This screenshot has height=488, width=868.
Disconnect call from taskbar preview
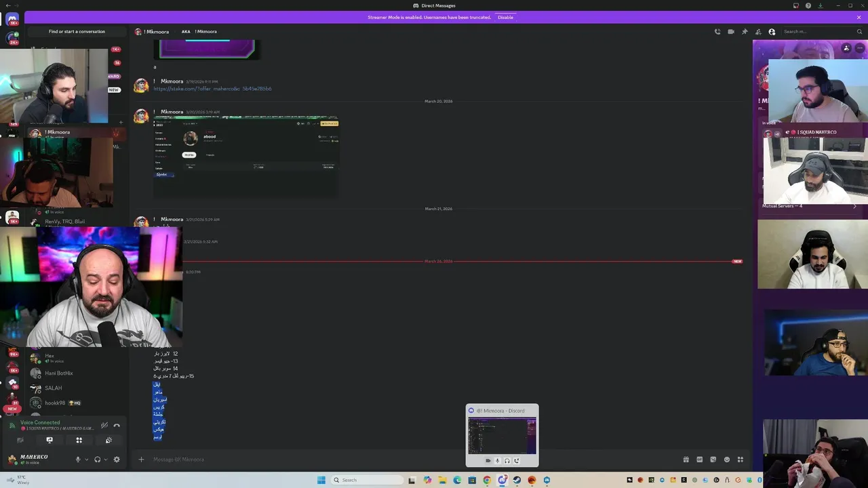pyautogui.click(x=517, y=461)
